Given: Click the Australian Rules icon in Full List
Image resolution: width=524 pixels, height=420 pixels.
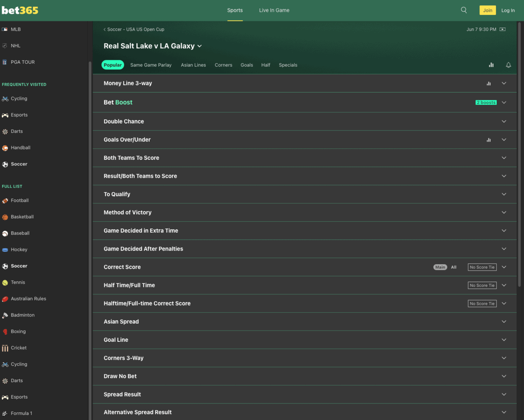Looking at the screenshot, I should 5,299.
